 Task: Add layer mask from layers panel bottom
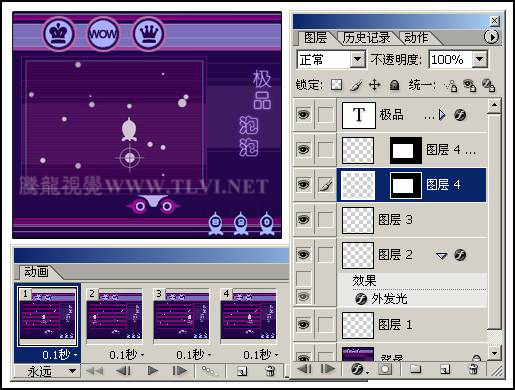pyautogui.click(x=385, y=369)
